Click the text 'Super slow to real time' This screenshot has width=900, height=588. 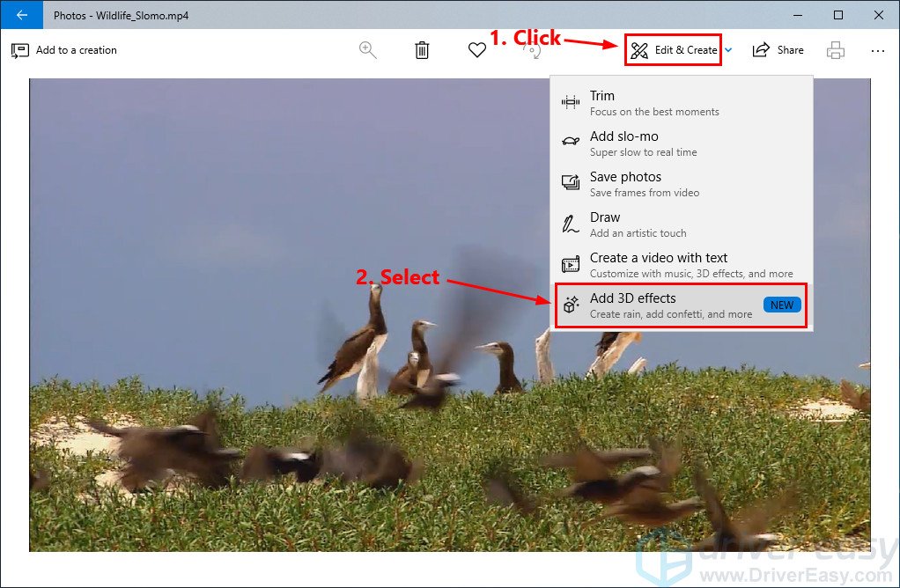coord(644,152)
